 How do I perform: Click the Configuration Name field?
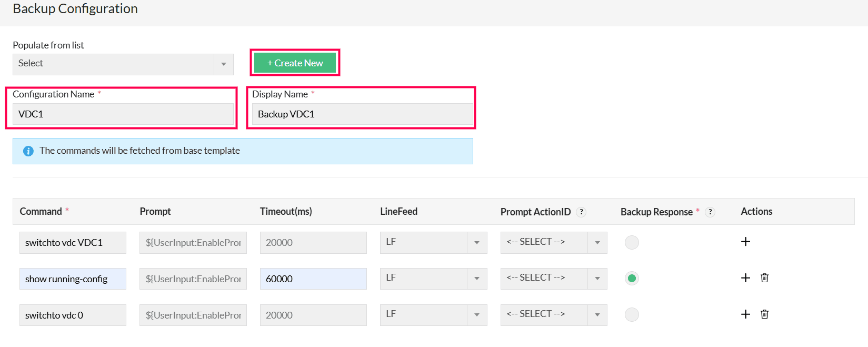click(x=123, y=114)
